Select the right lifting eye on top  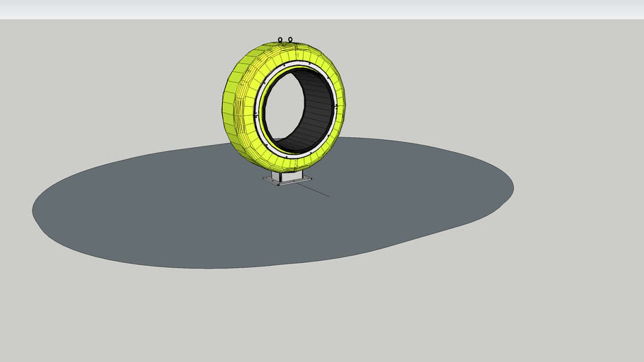(289, 40)
